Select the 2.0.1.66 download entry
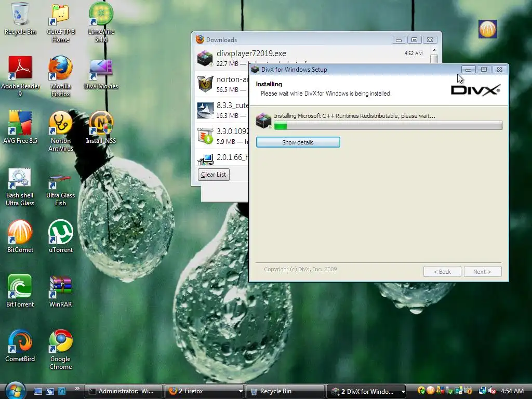The image size is (532, 399). click(222, 158)
